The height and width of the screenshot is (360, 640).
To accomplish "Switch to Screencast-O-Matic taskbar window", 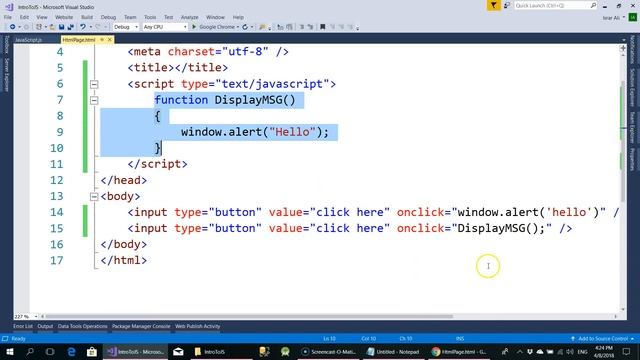I will click(x=329, y=351).
